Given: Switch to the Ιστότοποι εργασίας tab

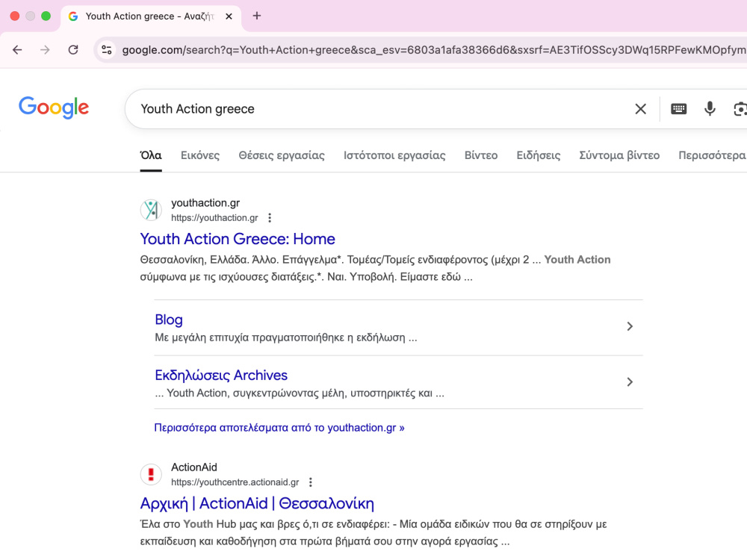Looking at the screenshot, I should [394, 156].
